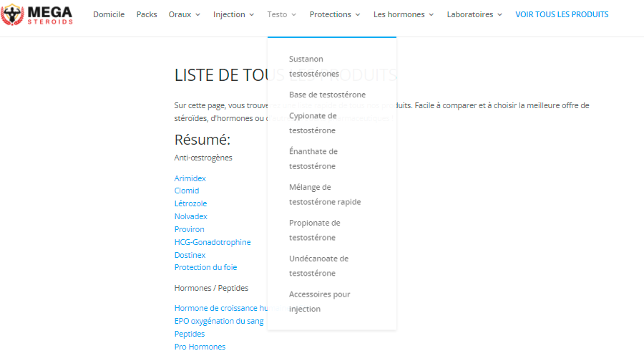Follow the HCG-Gonadotrophine link
644x361 pixels.
tap(213, 242)
